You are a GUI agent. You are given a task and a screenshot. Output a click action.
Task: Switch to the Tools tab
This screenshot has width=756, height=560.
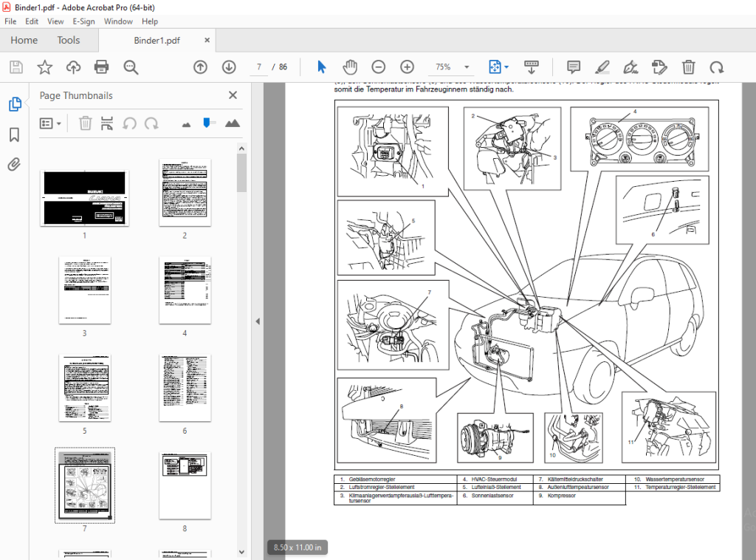click(x=69, y=40)
